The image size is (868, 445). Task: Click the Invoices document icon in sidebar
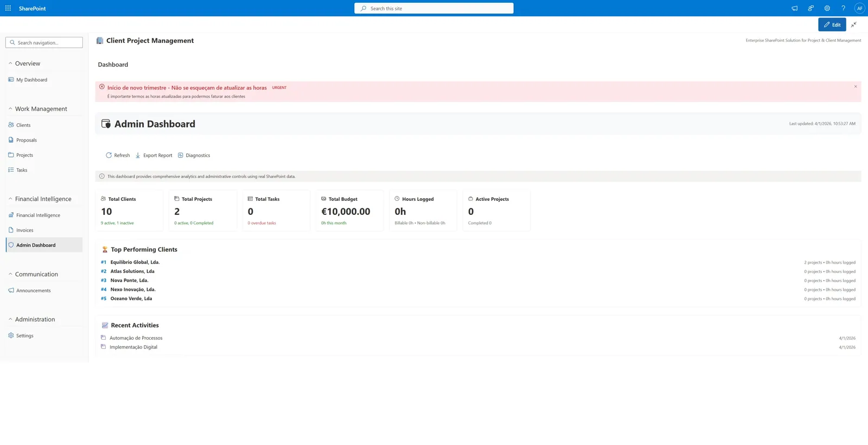pyautogui.click(x=11, y=230)
